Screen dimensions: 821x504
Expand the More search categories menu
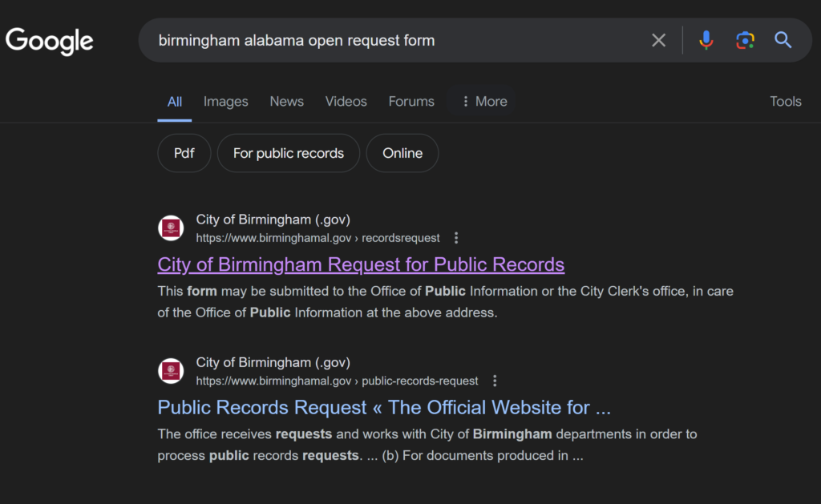tap(483, 102)
